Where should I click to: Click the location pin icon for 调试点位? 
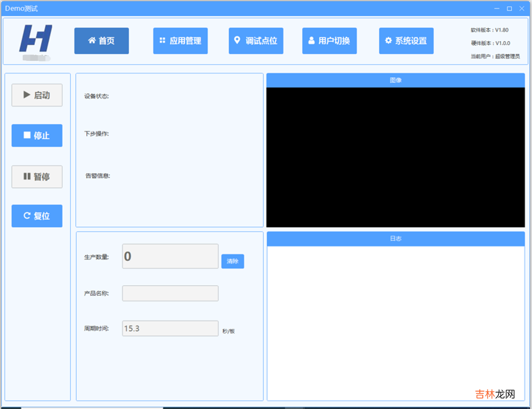click(x=237, y=40)
